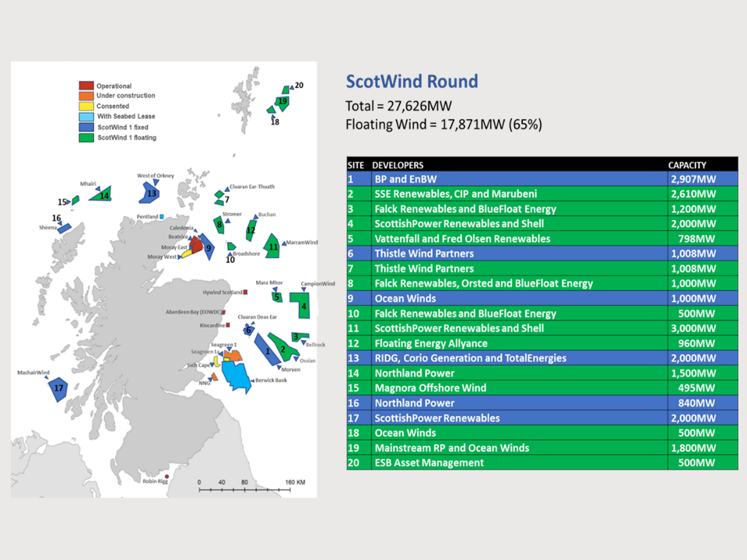
Task: Click map site 5 Mara Mhor polygon
Action: (277, 297)
